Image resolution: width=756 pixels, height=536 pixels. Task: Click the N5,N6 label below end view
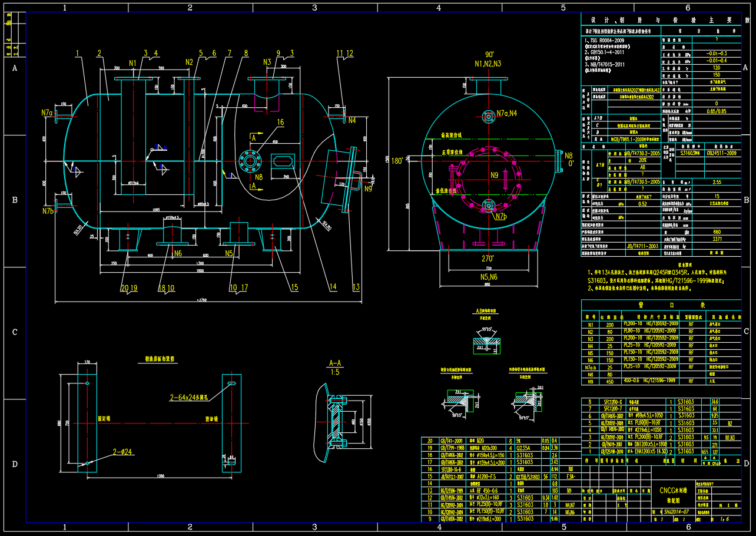(489, 276)
